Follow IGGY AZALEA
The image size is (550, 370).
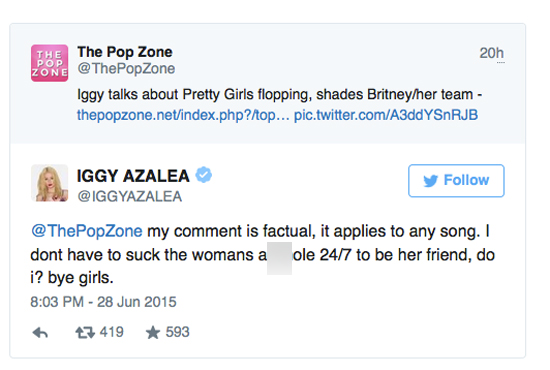tap(456, 181)
